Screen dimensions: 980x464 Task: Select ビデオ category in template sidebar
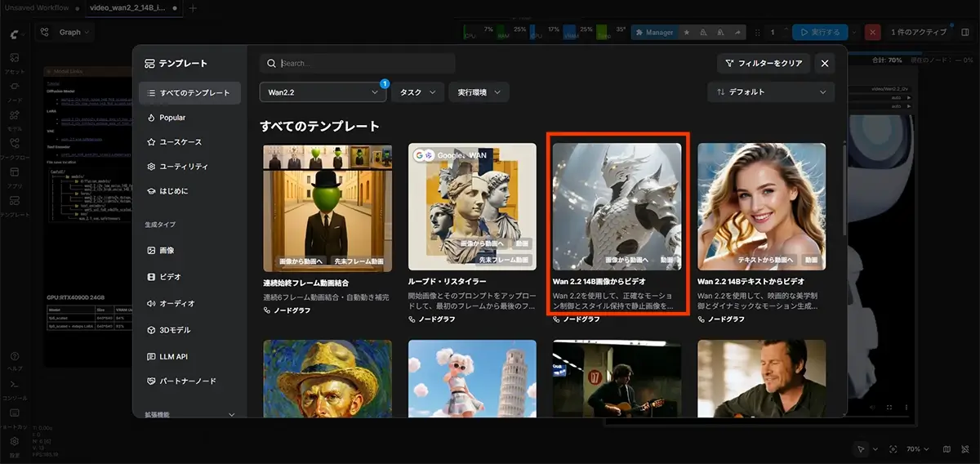[170, 277]
